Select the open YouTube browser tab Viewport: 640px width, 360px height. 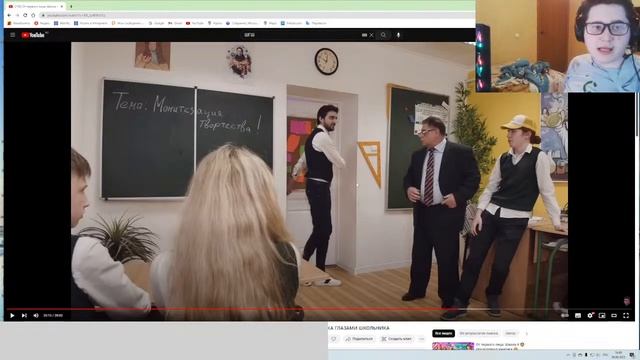pos(35,7)
